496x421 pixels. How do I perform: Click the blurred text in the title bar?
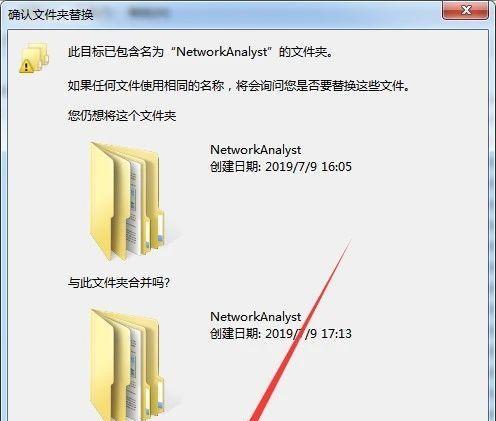point(148,13)
